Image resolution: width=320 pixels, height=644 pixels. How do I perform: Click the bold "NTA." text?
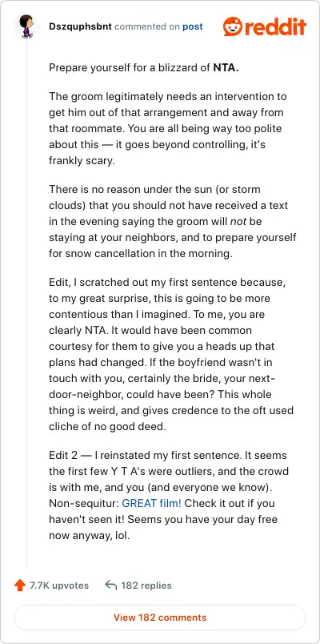pos(226,68)
